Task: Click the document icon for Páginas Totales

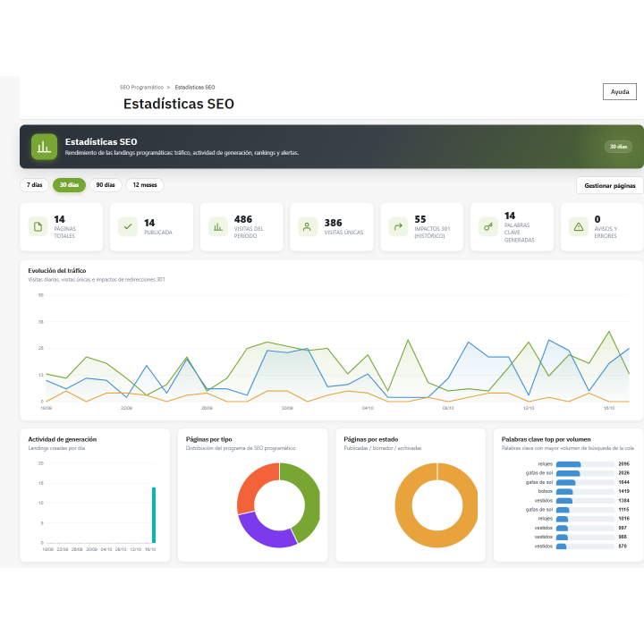Action: pos(38,226)
